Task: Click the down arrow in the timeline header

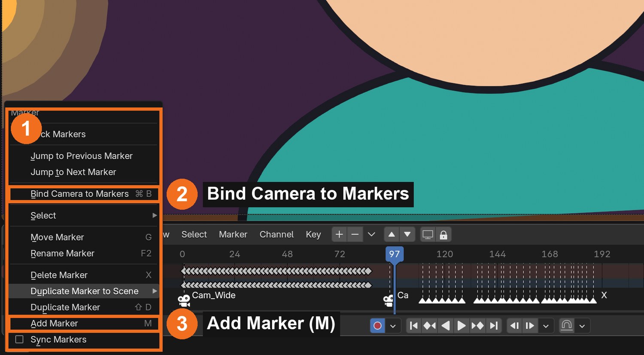Action: 407,235
